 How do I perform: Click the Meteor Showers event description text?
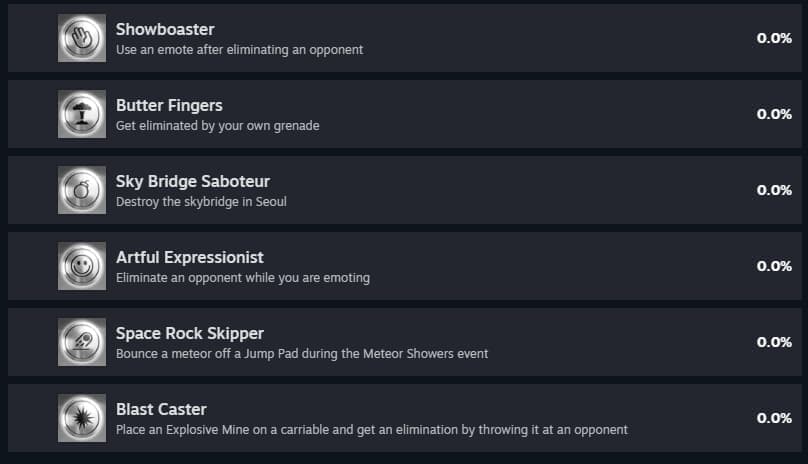[302, 353]
